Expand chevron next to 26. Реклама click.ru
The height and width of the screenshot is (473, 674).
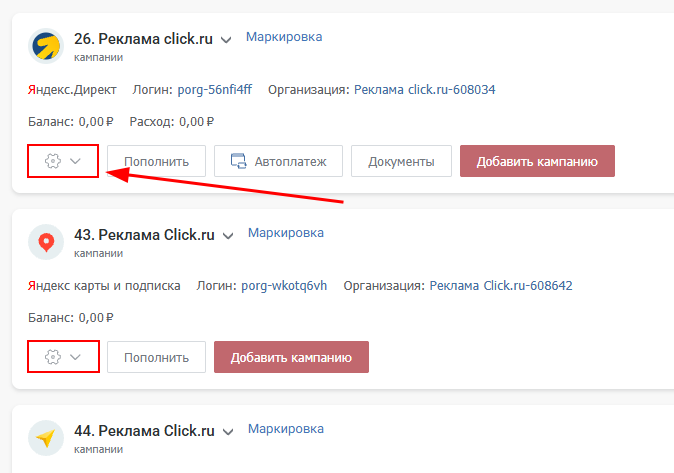click(227, 40)
